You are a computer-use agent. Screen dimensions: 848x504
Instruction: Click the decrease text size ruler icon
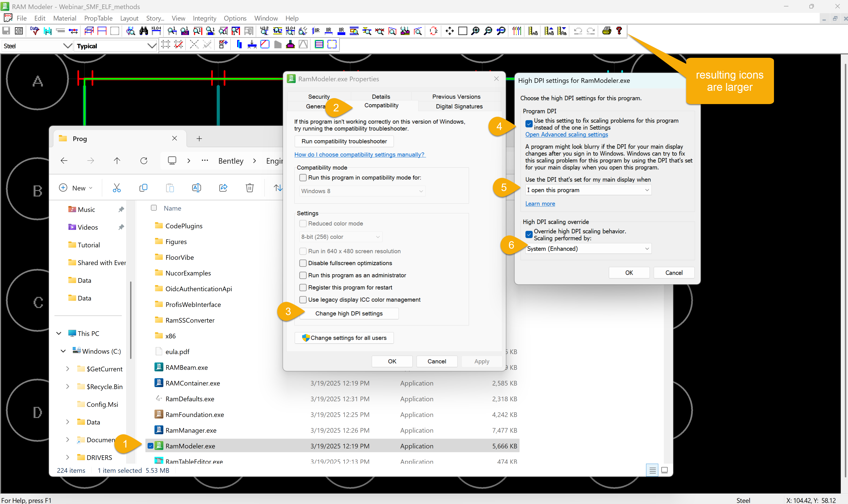click(562, 31)
